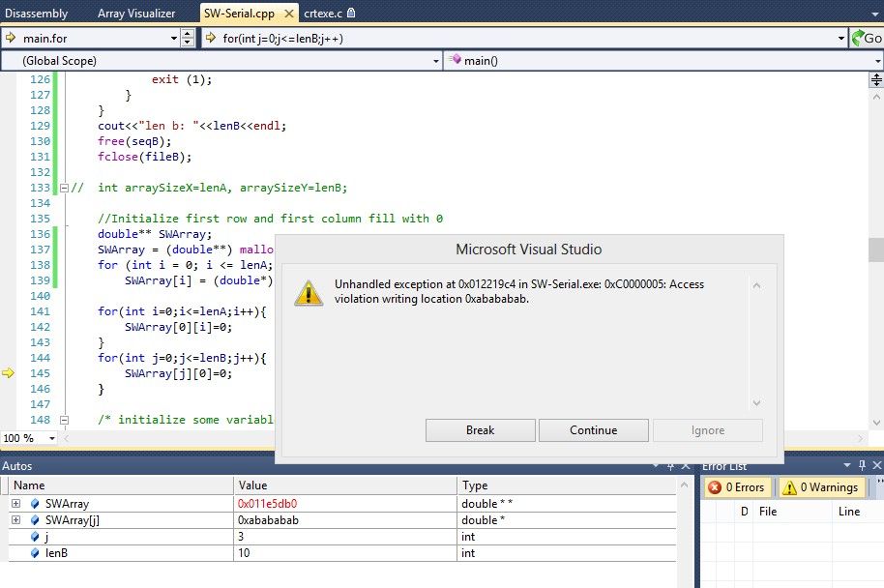Click editor vertical scrollbar thumb
This screenshot has width=884, height=588.
(876, 250)
